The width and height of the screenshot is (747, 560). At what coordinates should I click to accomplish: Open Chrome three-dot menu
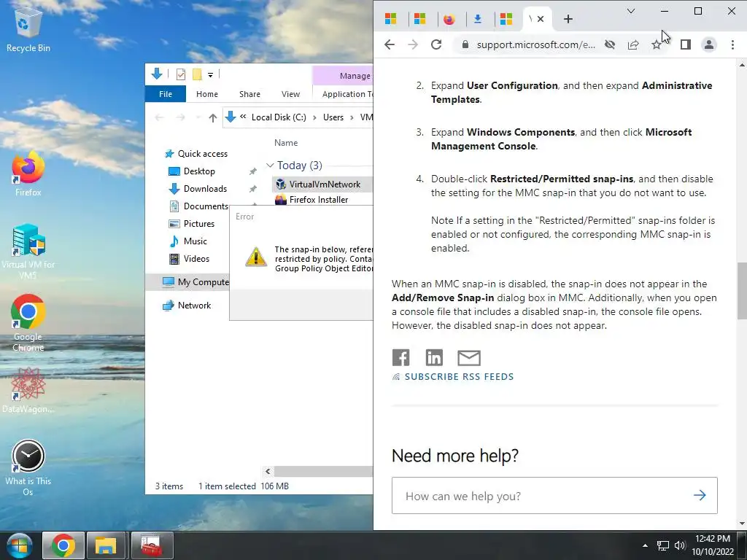(732, 44)
